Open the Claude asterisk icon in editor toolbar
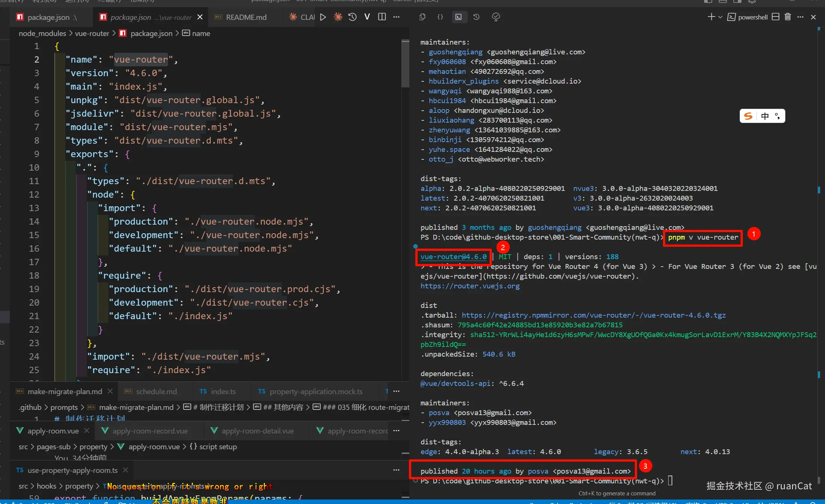The image size is (825, 504). (338, 17)
